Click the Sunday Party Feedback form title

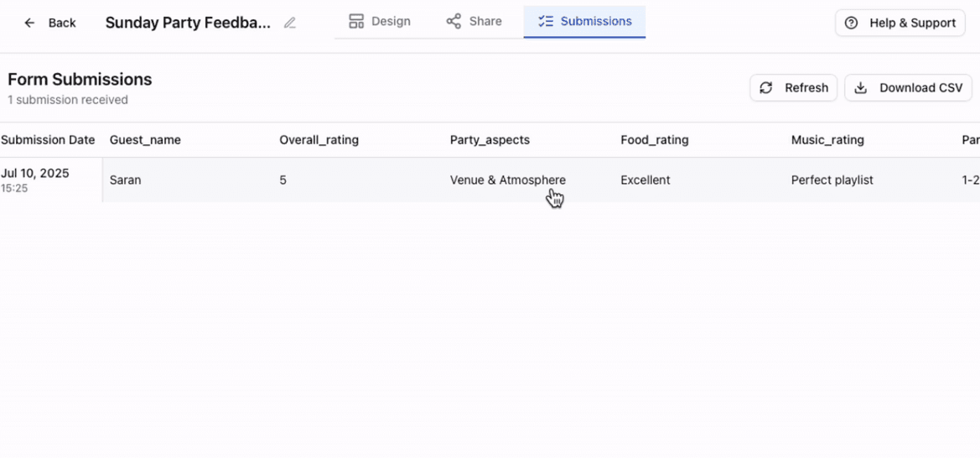[x=188, y=23]
